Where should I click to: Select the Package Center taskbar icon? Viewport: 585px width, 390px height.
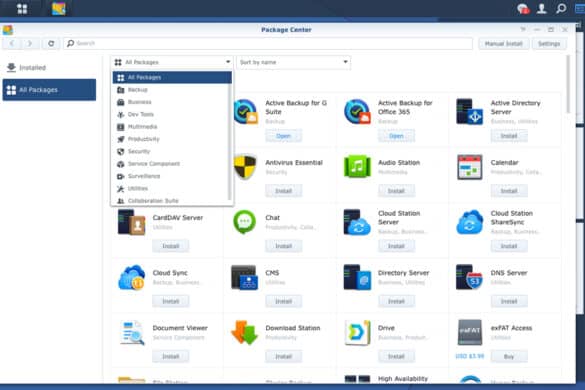[x=59, y=9]
